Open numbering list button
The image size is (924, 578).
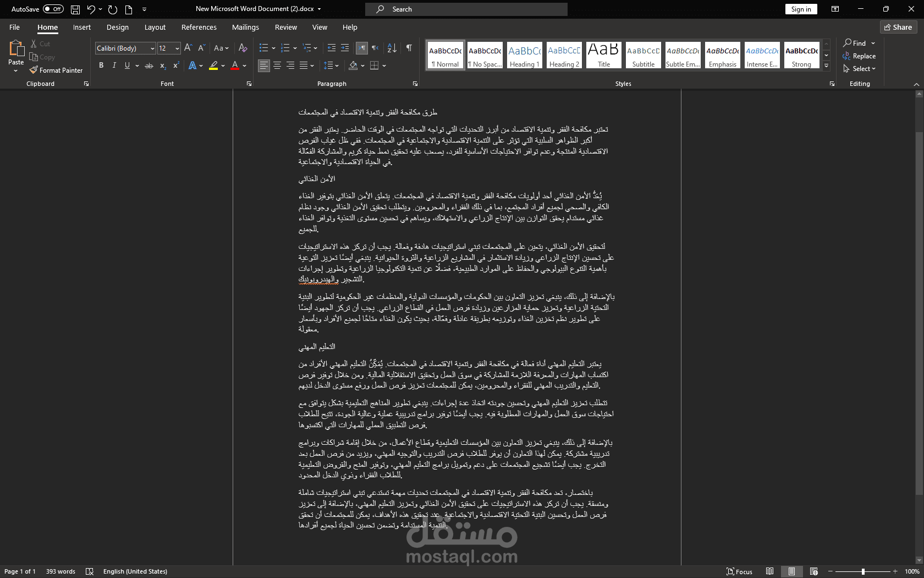285,48
